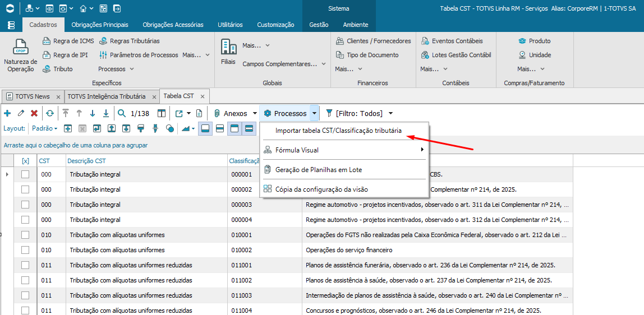
Task: Click the grid squares icon in title bar
Action: [103, 8]
